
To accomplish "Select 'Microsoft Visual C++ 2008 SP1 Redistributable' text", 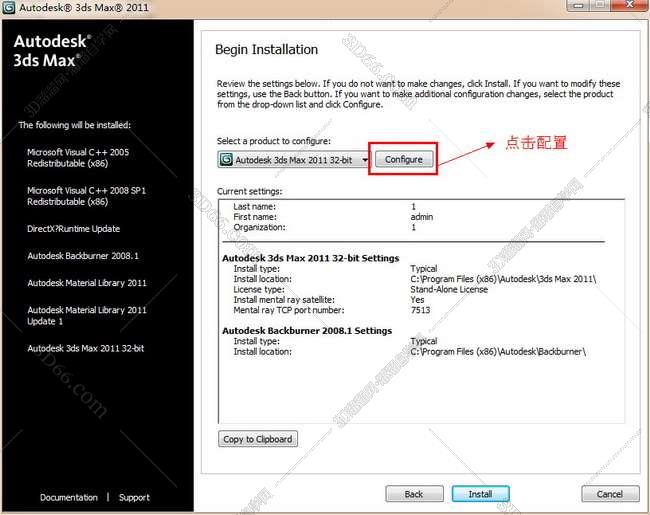I will 86,196.
